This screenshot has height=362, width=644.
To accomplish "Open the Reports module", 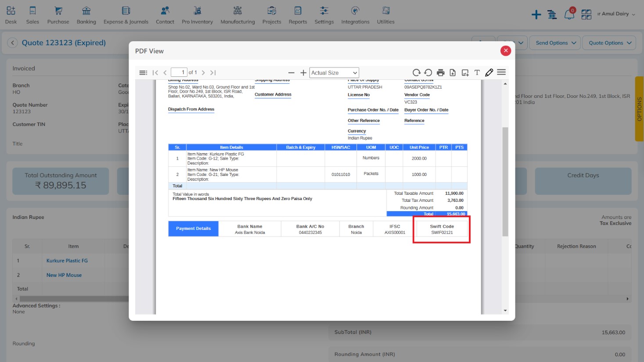I will (x=298, y=15).
